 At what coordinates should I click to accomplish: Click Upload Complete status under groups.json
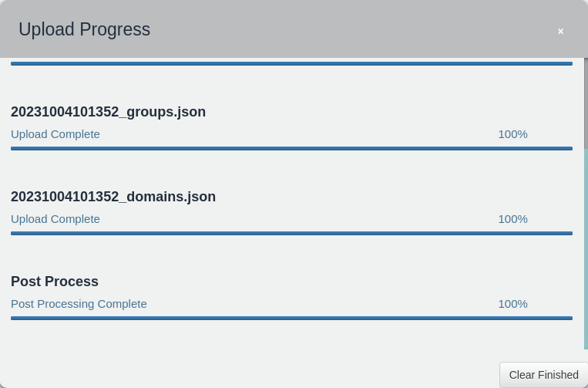(55, 134)
